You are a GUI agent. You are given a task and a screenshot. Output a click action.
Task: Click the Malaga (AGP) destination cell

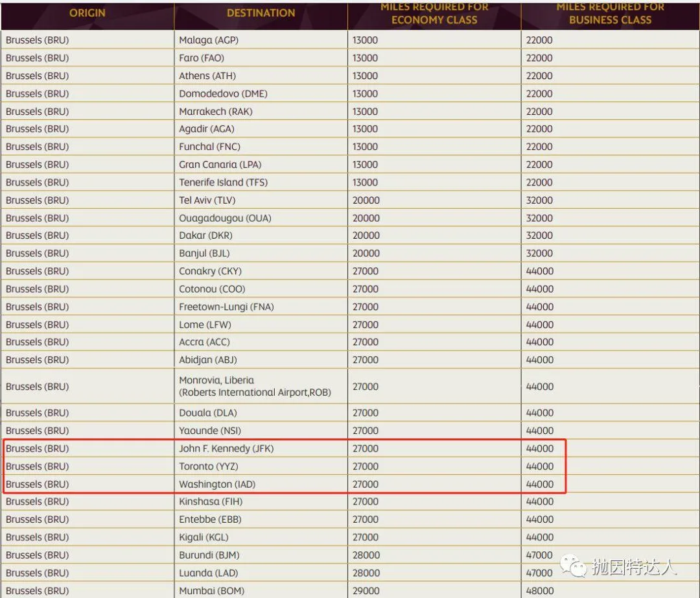[x=209, y=40]
